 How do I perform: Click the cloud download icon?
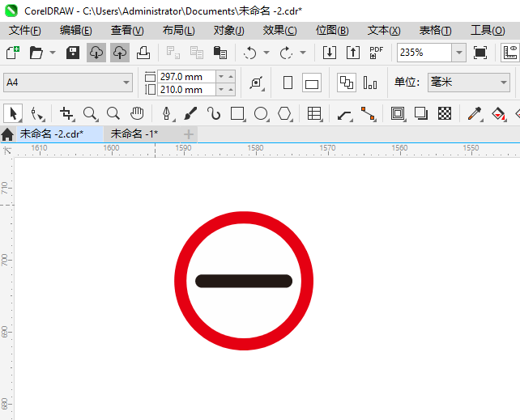tap(96, 53)
